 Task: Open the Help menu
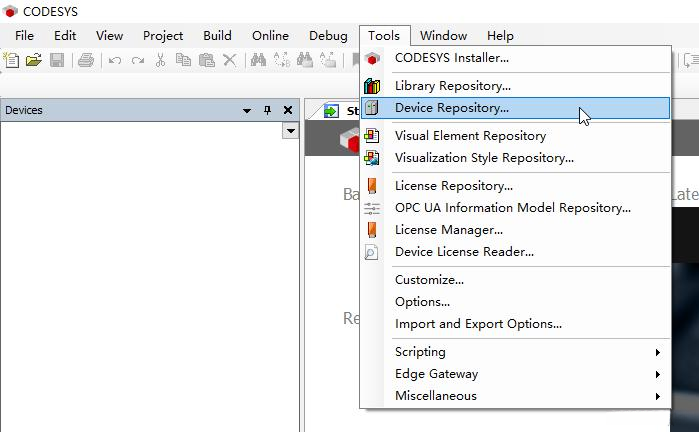coord(500,36)
